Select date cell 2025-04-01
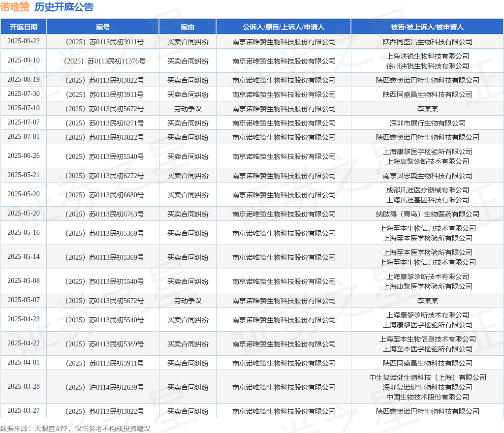Screen dimensions: 504x433 click(x=24, y=362)
